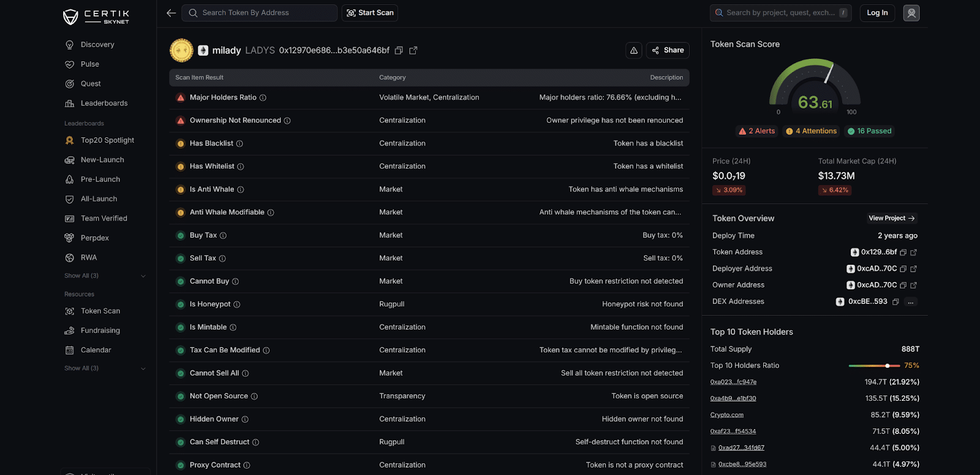Expand Show All (3) under Leaderboards
This screenshot has height=475, width=980.
pyautogui.click(x=105, y=276)
